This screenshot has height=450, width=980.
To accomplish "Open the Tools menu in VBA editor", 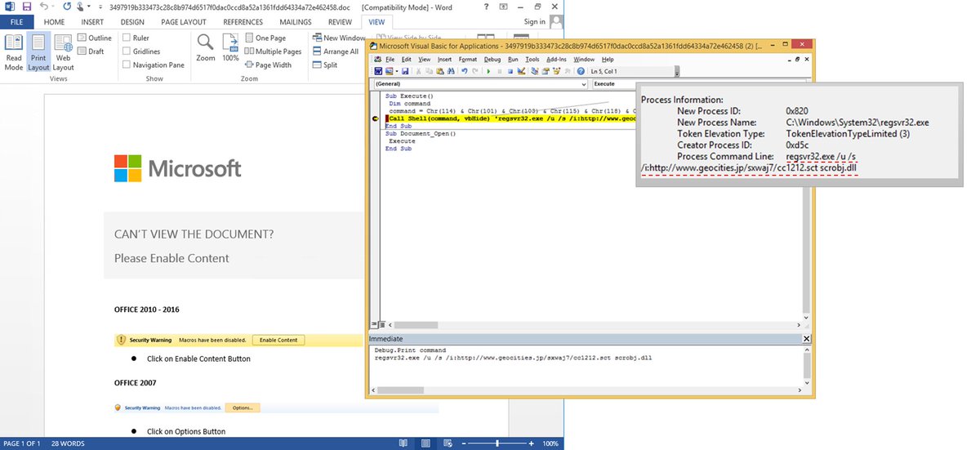I will (x=532, y=60).
